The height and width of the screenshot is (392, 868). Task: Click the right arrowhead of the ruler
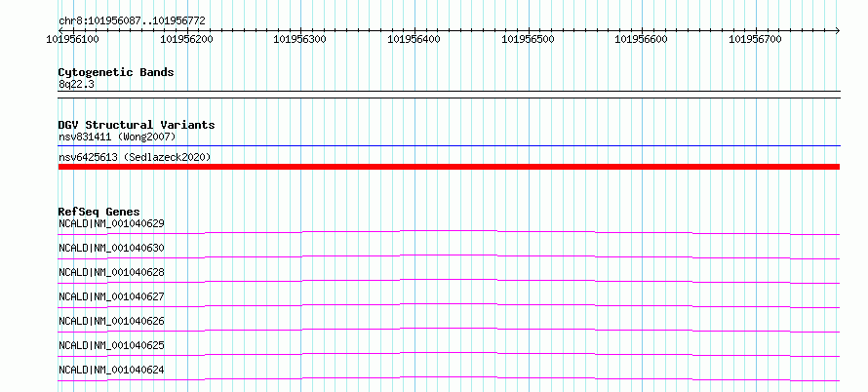pos(838,30)
